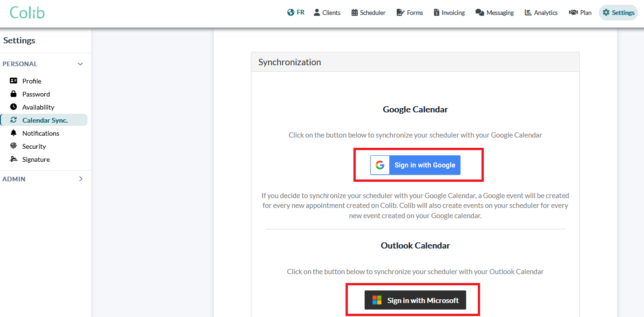Click the Invoicing dollar document icon
Viewport: 644px width, 317px height.
pos(436,13)
